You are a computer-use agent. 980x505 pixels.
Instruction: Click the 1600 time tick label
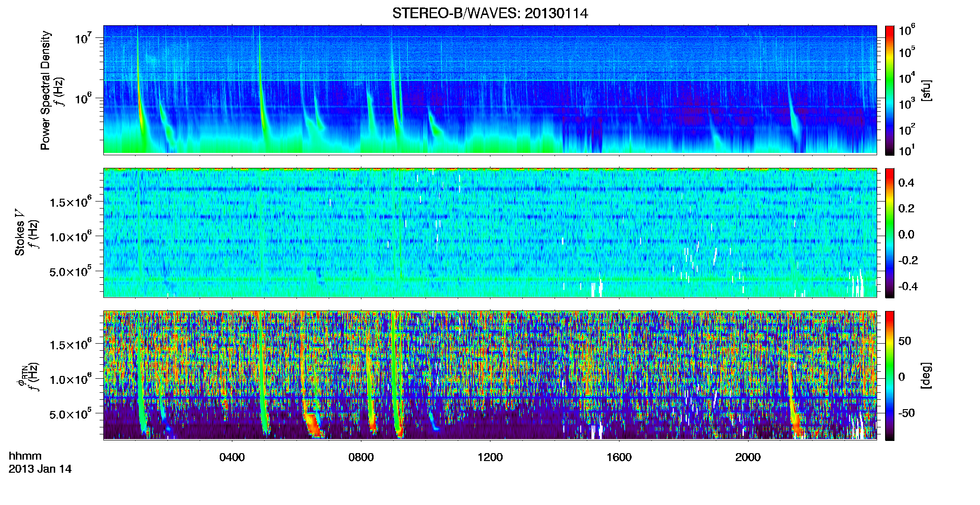619,457
